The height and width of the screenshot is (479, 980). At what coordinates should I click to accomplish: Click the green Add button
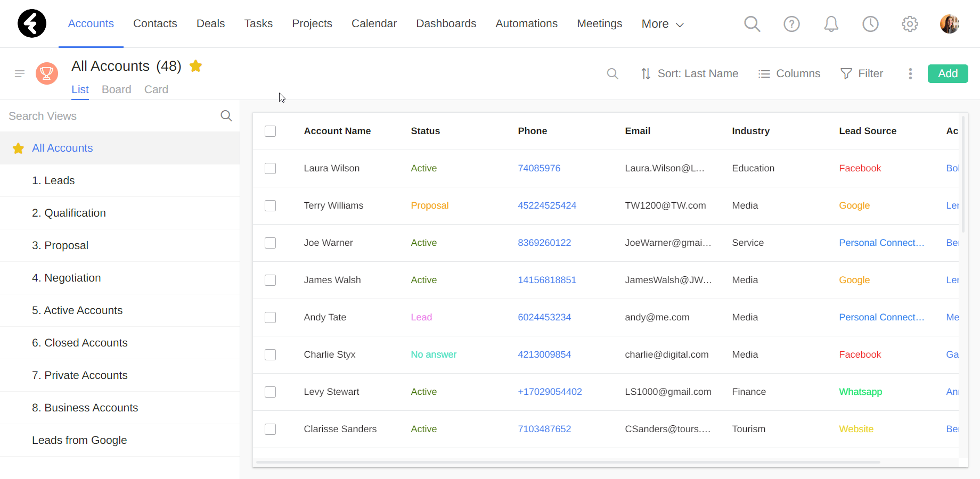[948, 73]
